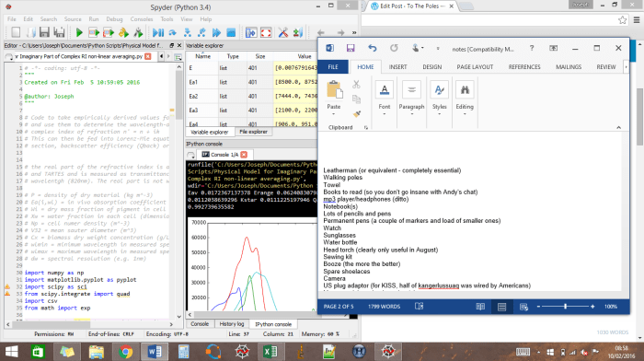Image resolution: width=644 pixels, height=361 pixels.
Task: Expand the Font group dropdown
Action: point(385,114)
